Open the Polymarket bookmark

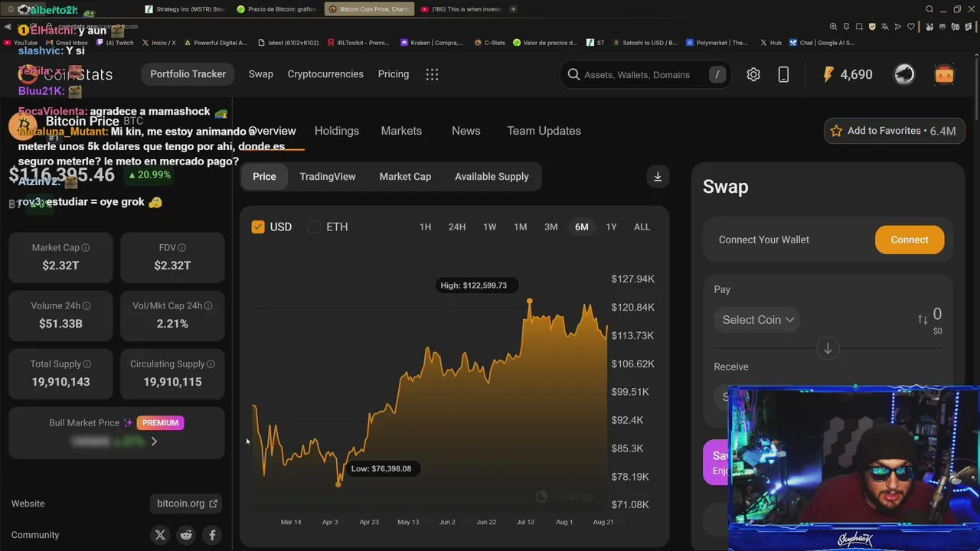click(717, 43)
